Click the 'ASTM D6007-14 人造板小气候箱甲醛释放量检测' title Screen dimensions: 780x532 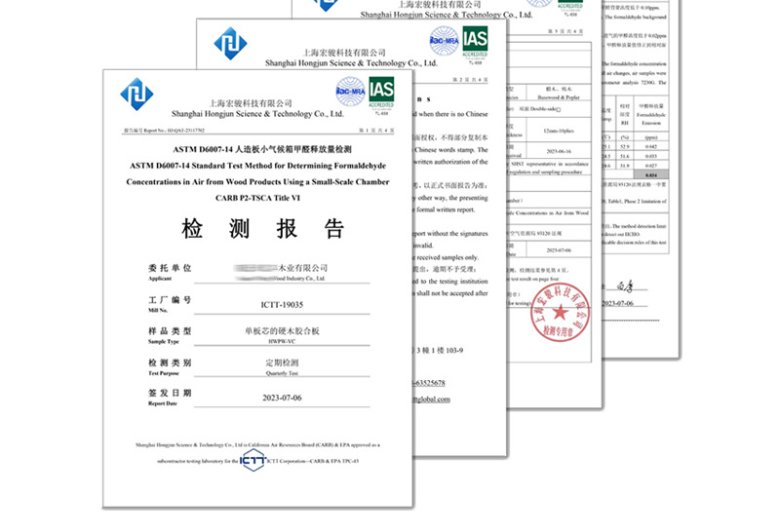pos(262,149)
